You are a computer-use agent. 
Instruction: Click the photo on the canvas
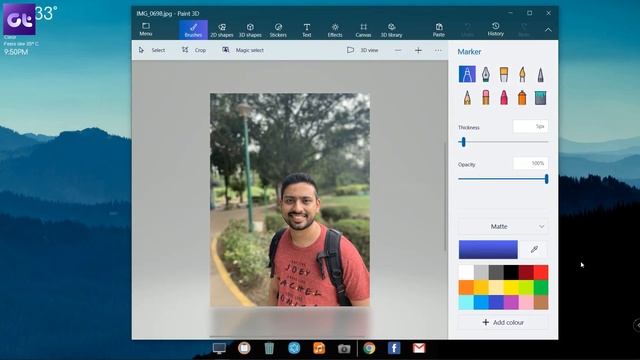290,200
